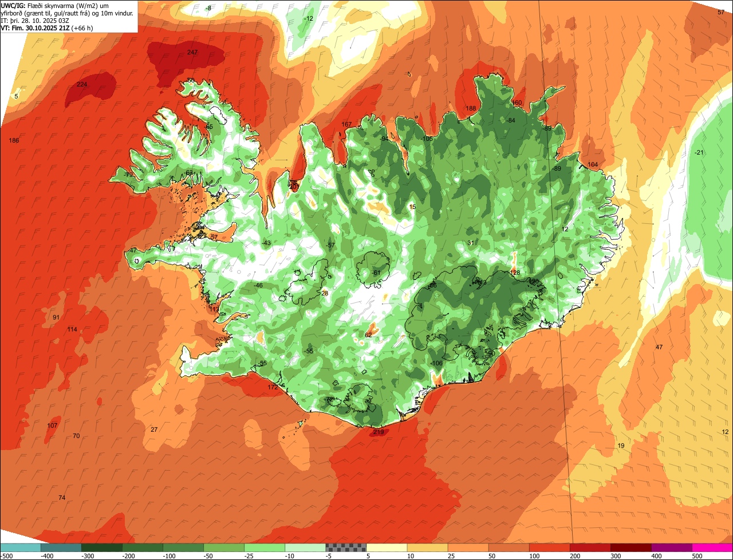Click the value 224 in the dark red patch
This screenshot has height=560, width=733.
pyautogui.click(x=82, y=84)
